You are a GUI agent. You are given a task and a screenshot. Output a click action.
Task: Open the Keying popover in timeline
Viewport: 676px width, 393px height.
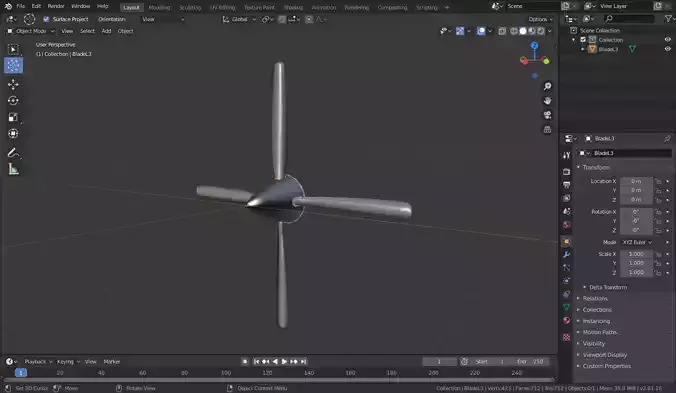(x=68, y=362)
